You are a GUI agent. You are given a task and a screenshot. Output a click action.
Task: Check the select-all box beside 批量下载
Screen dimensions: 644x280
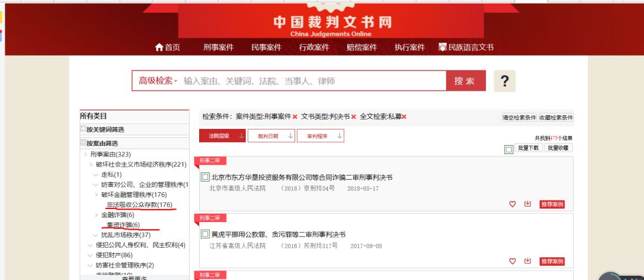[x=509, y=150]
